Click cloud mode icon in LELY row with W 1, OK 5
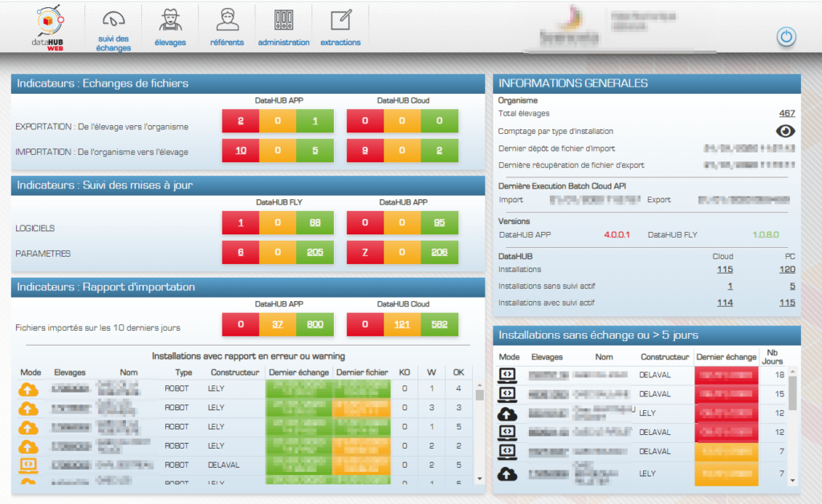This screenshot has height=504, width=822. click(x=28, y=428)
